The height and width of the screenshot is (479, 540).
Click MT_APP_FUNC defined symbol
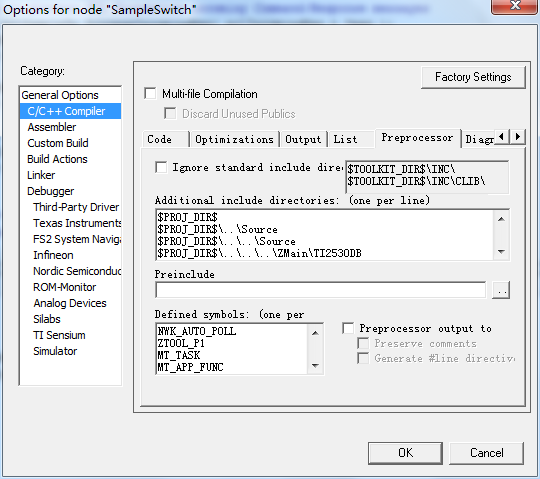pos(190,367)
